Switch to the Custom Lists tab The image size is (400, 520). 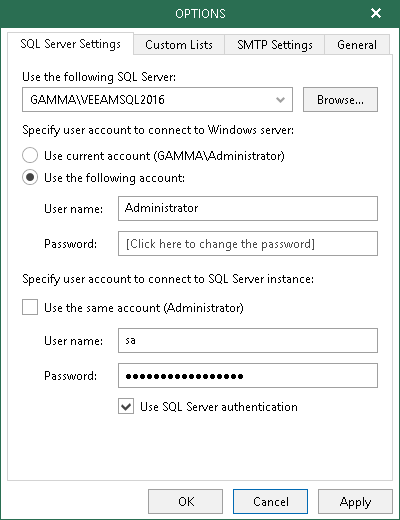179,45
